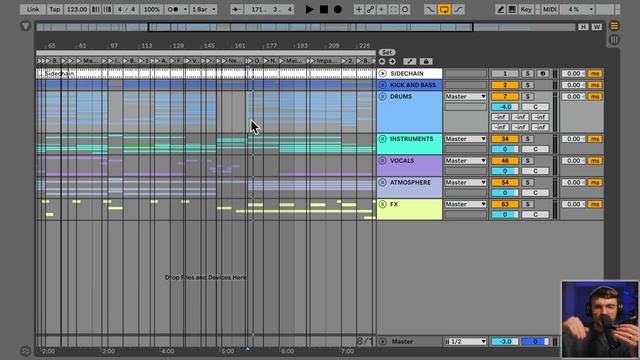Screen dimensions: 640x360
Task: Click the tempo field 123.00
Action: [77, 9]
